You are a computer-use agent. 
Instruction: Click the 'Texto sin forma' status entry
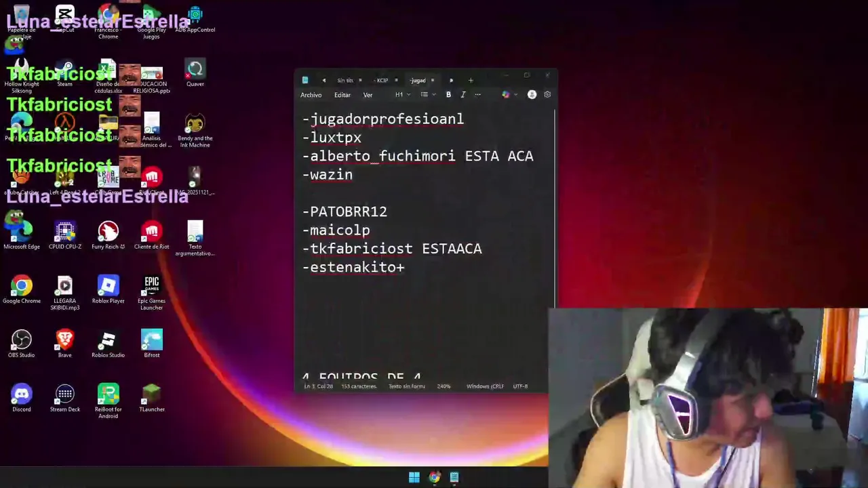coord(407,386)
